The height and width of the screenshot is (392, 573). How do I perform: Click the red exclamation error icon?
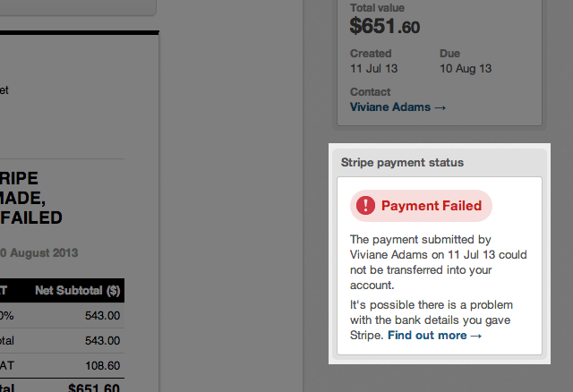365,206
